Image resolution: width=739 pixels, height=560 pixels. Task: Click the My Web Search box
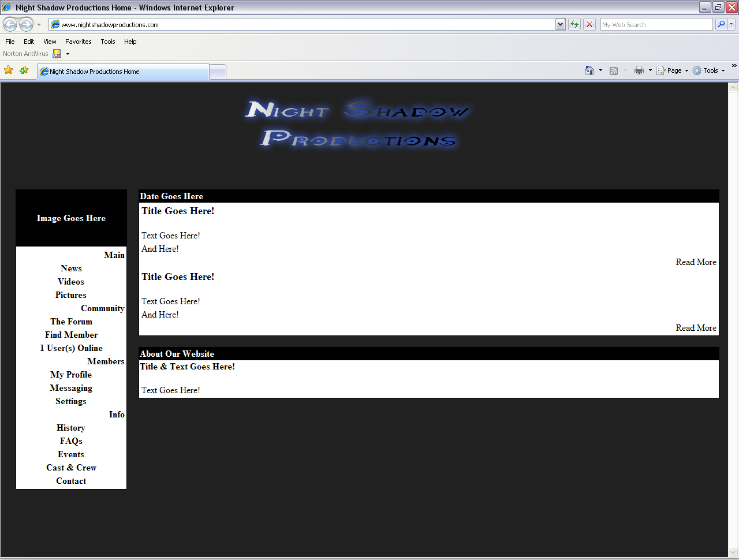[x=656, y=24]
